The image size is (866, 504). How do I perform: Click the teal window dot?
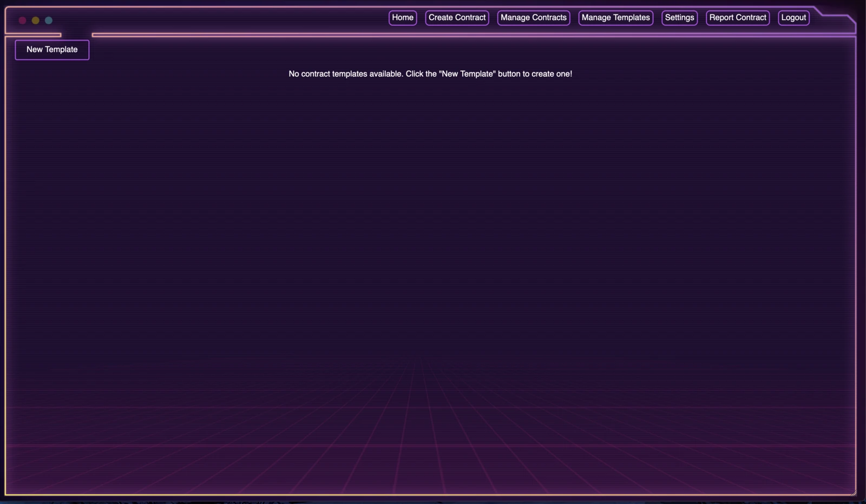click(49, 21)
